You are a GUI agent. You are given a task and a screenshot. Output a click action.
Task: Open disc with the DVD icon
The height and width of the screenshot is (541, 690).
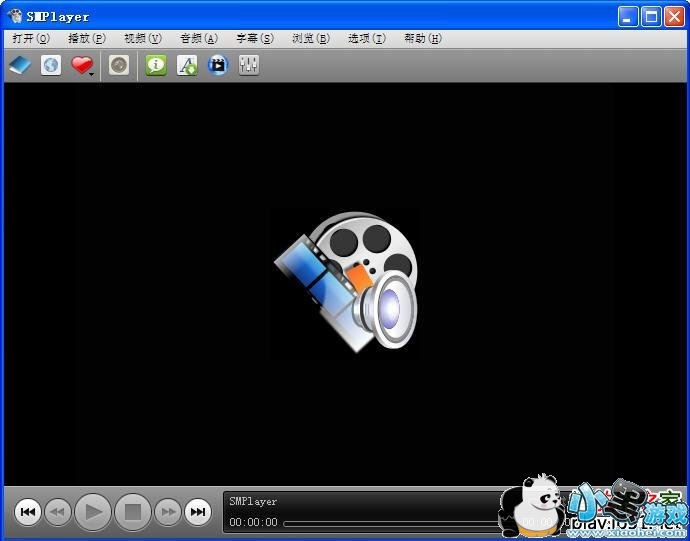coord(119,66)
